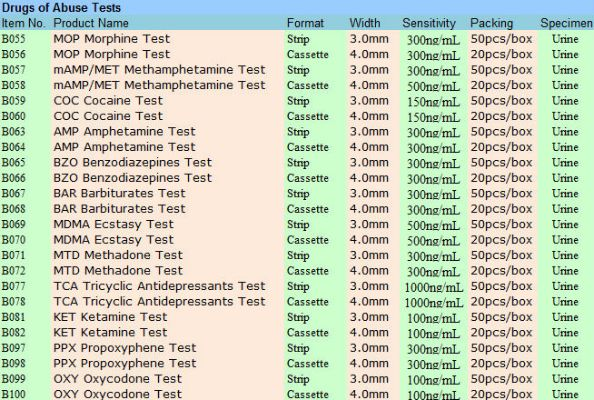Select item number B100
The image size is (594, 400).
13,394
